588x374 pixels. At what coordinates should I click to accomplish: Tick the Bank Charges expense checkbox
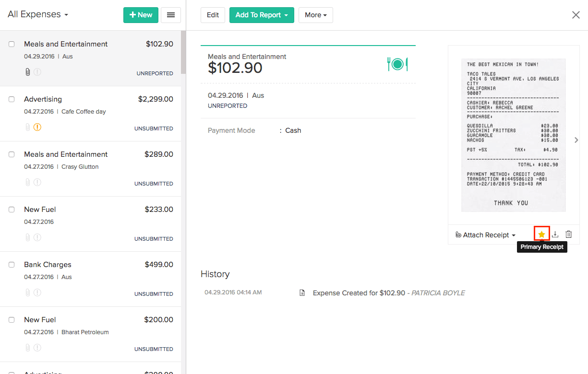pyautogui.click(x=12, y=265)
